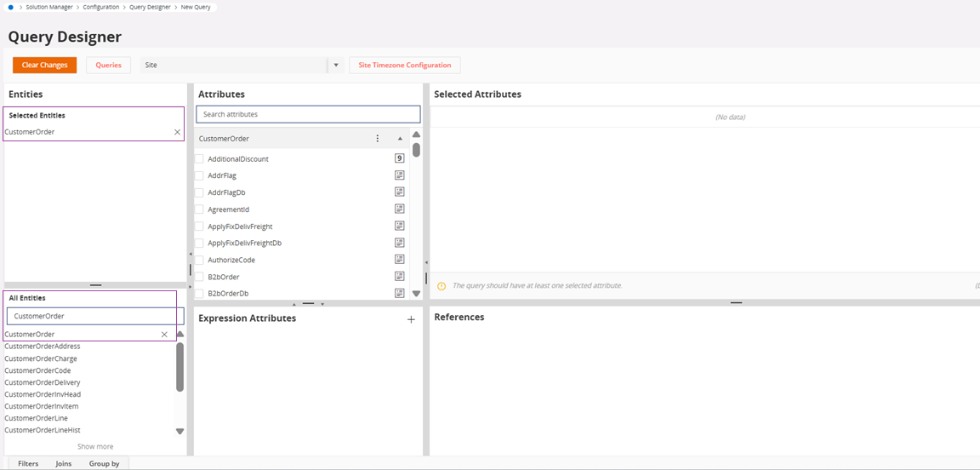This screenshot has height=470, width=980.
Task: Select the AuthorizeCode attribute checkbox
Action: pyautogui.click(x=199, y=261)
